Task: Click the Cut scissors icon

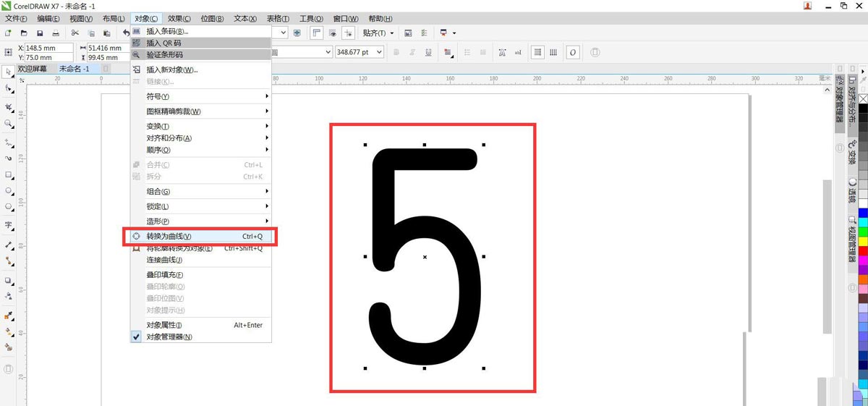Action: [75, 33]
